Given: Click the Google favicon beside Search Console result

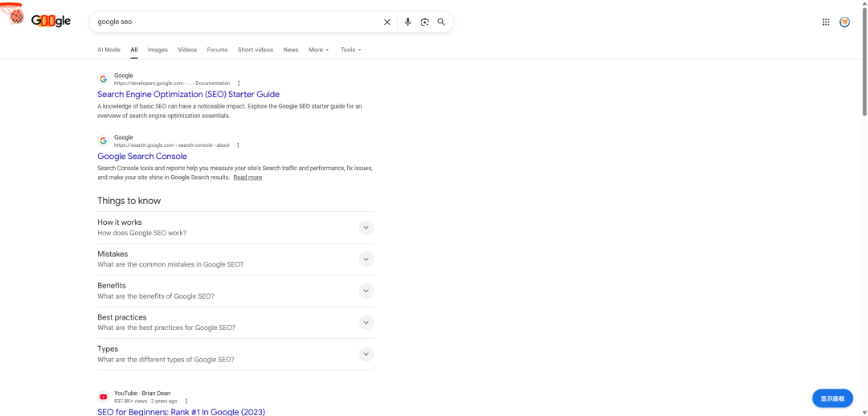Looking at the screenshot, I should click(103, 141).
